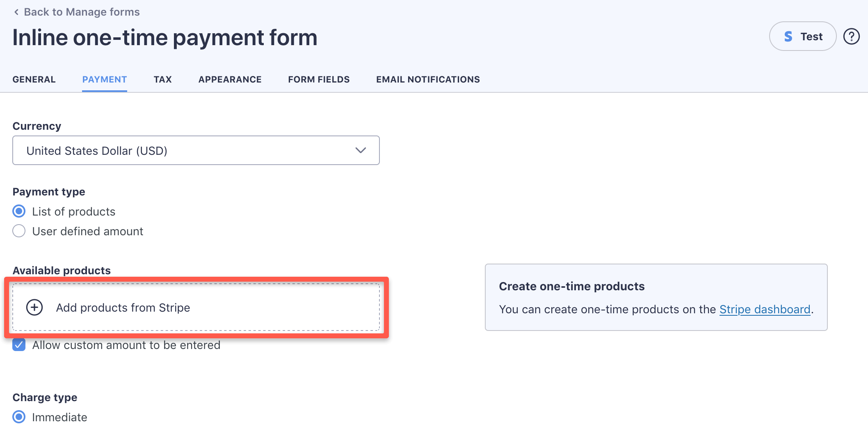Click the currency dropdown chevron arrow
Screen dimensions: 868x427
(x=360, y=150)
